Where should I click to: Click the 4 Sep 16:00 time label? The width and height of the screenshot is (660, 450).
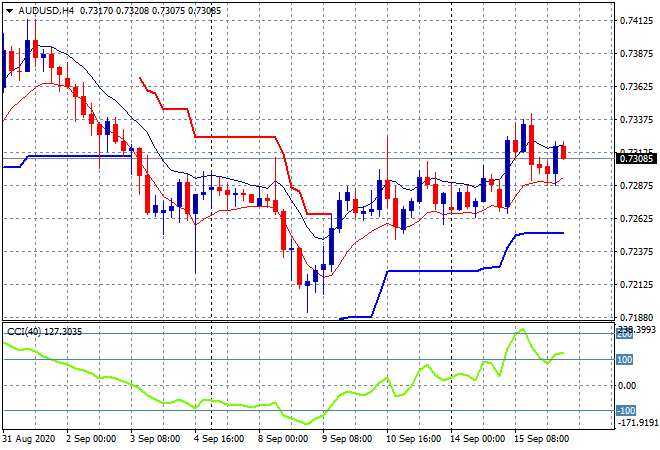(219, 439)
